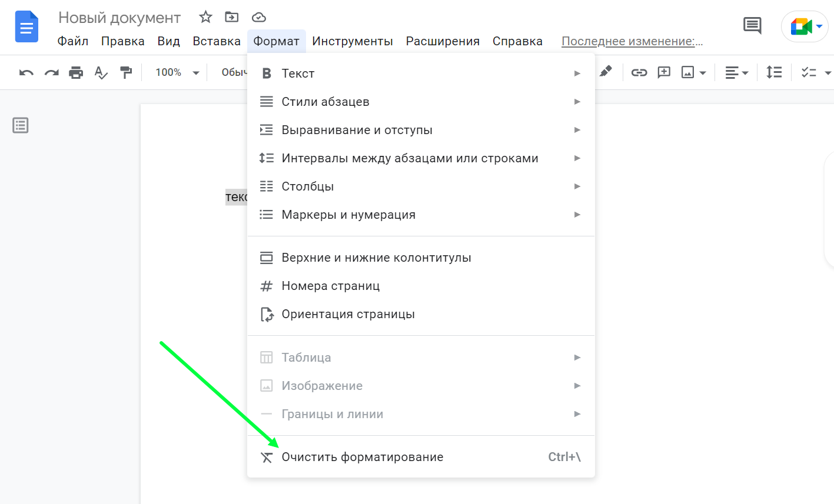This screenshot has height=504, width=834.
Task: Show document outline sidebar icon
Action: 21,125
